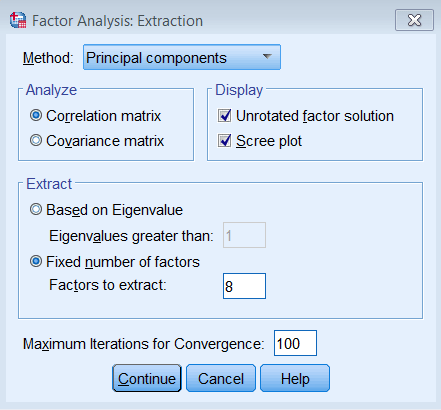Click the Principal components combo box text
This screenshot has height=410, width=441.
156,58
